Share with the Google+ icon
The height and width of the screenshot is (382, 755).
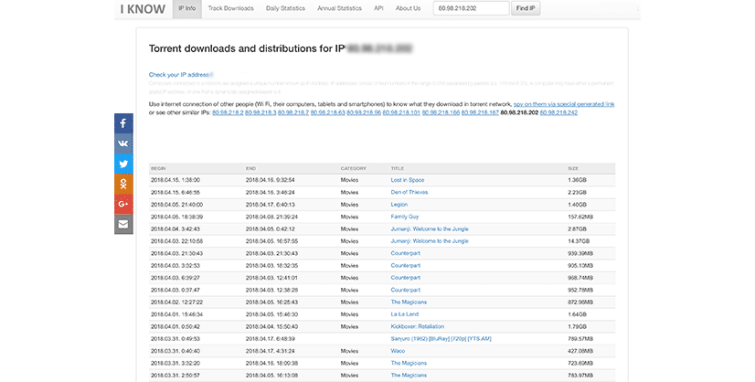123,204
